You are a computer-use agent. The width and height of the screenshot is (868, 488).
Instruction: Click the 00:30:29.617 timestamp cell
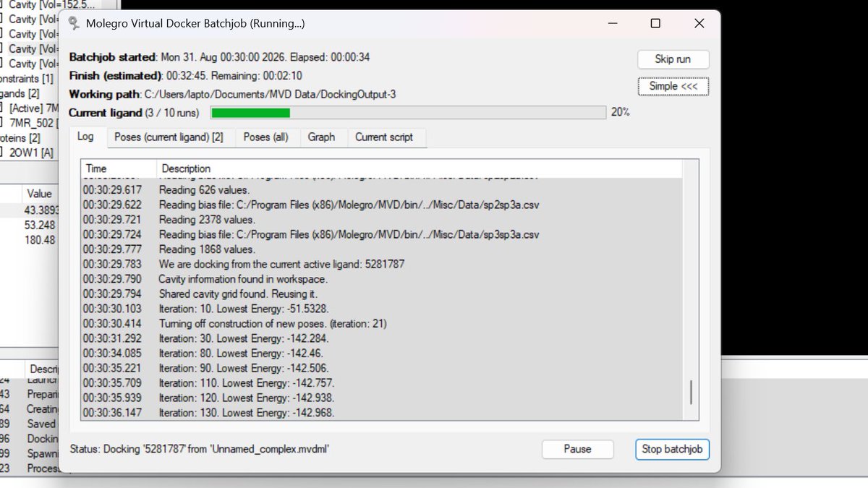pos(112,190)
